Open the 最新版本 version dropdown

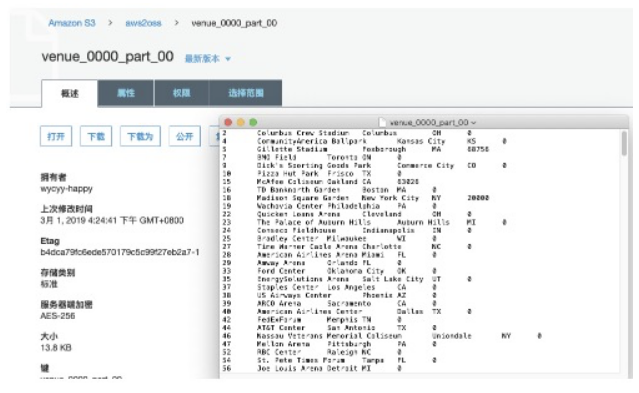pyautogui.click(x=207, y=59)
